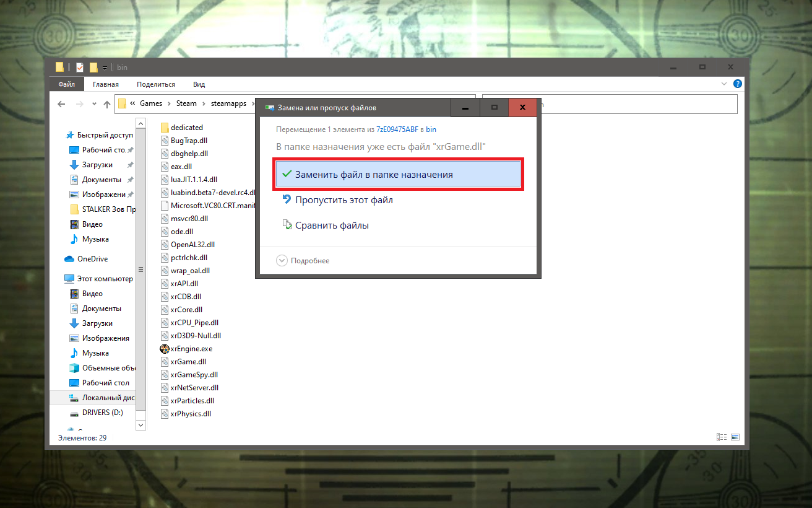Click Properties checkmark icon in title bar
812x508 pixels.
(80, 68)
